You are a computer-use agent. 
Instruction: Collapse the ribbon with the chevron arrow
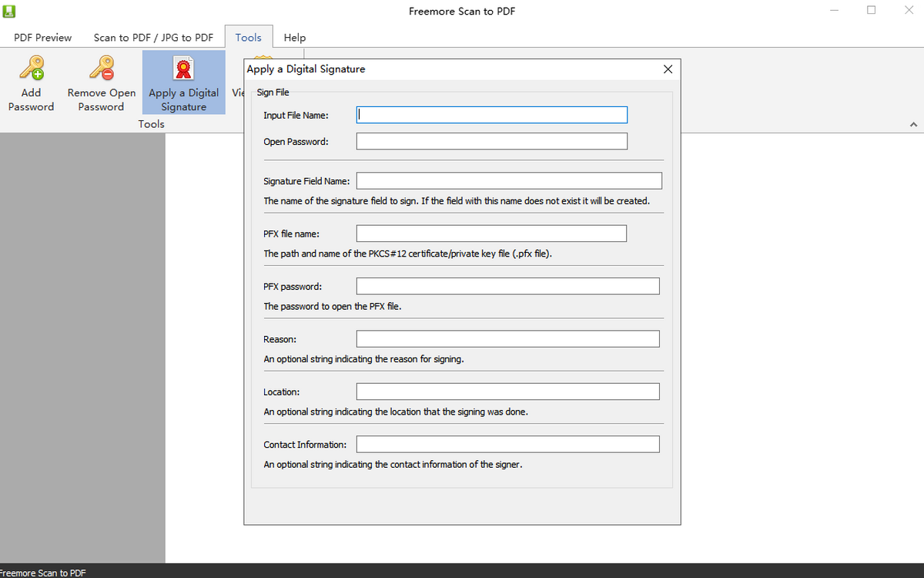click(913, 124)
